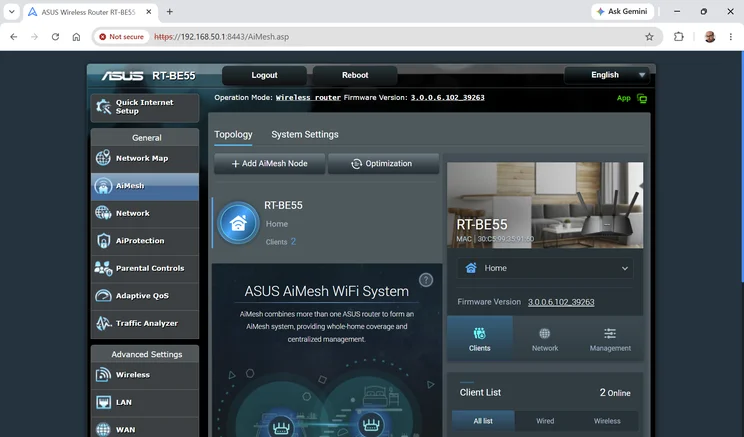744x437 pixels.
Task: Click the Network Map globe icon
Action: 103,158
